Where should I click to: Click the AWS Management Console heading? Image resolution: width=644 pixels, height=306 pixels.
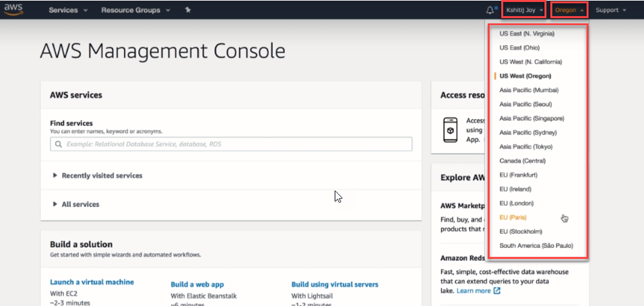(x=162, y=52)
